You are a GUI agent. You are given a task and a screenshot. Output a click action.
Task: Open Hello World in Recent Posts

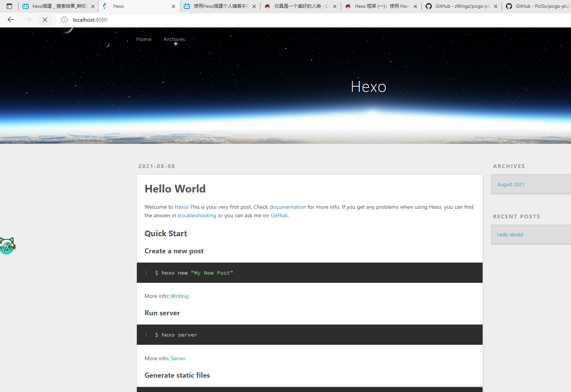pyautogui.click(x=510, y=235)
